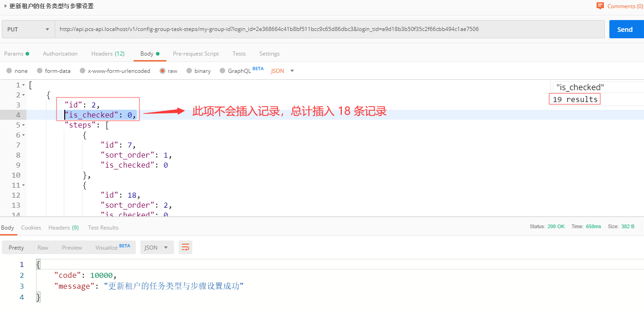Open the JSON body format dropdown
The width and height of the screenshot is (644, 312).
tap(283, 71)
